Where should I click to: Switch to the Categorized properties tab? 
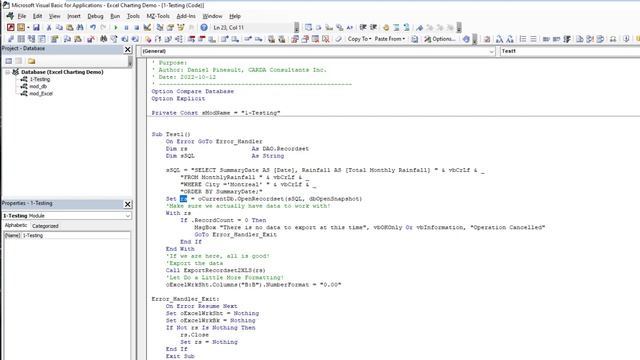tap(45, 226)
